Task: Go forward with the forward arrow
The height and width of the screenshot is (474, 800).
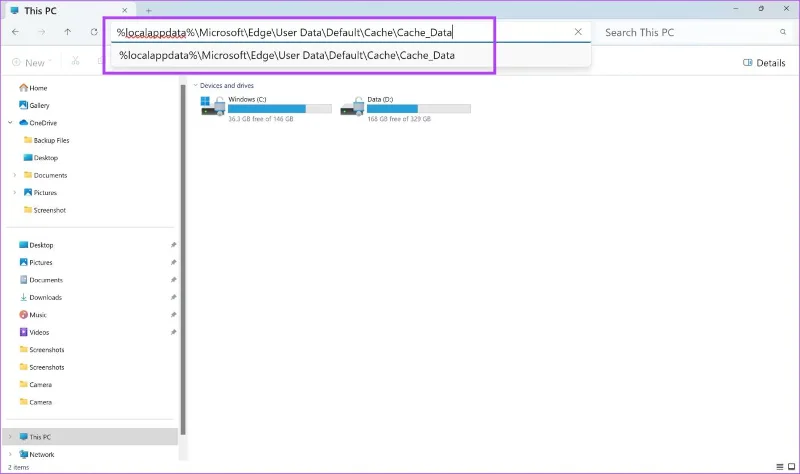Action: tap(41, 32)
